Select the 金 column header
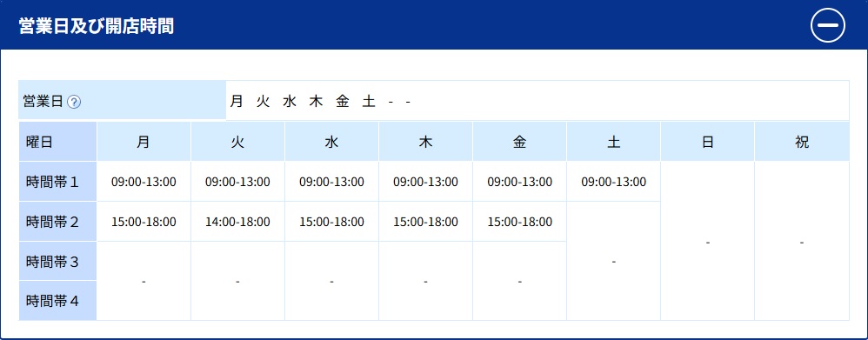This screenshot has height=340, width=868. [519, 142]
